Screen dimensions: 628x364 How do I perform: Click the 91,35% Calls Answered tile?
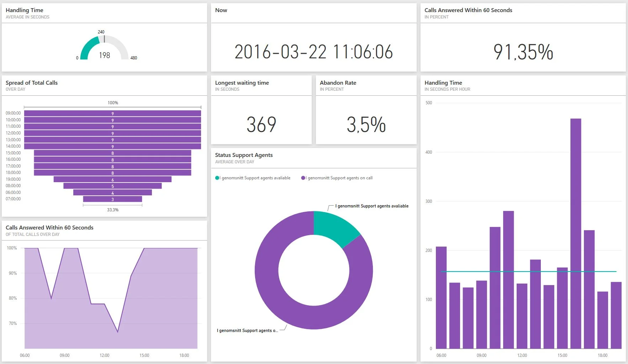(522, 53)
